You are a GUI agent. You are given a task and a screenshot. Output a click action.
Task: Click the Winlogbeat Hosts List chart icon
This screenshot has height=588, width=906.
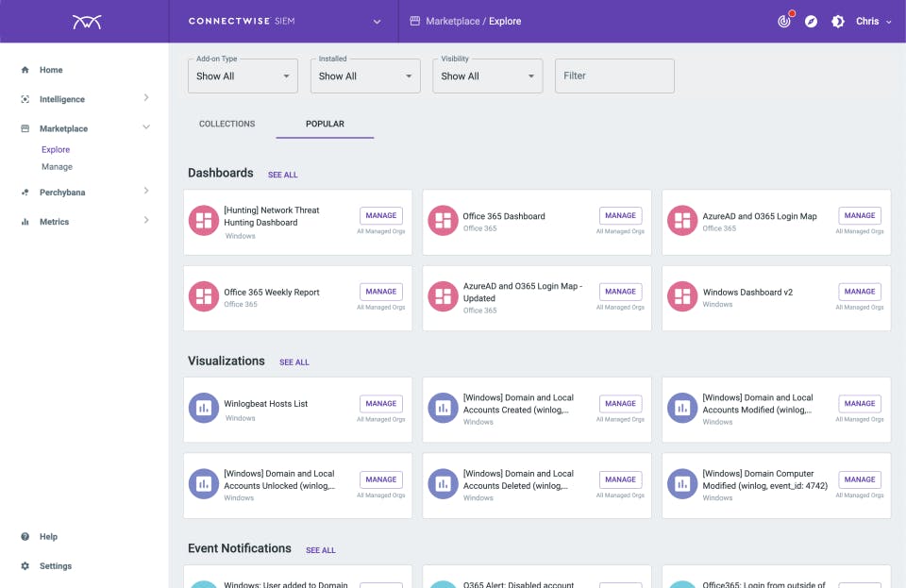coord(204,408)
